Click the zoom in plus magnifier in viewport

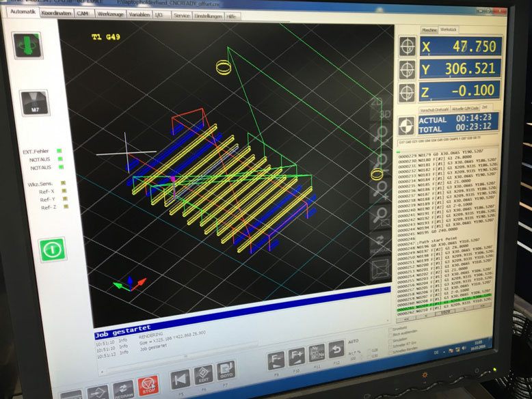[x=382, y=190]
